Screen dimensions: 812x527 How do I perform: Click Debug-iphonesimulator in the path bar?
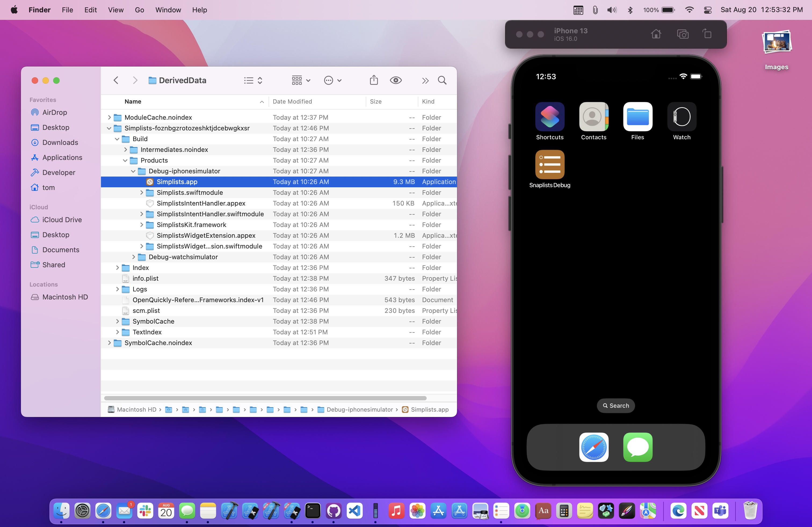355,409
